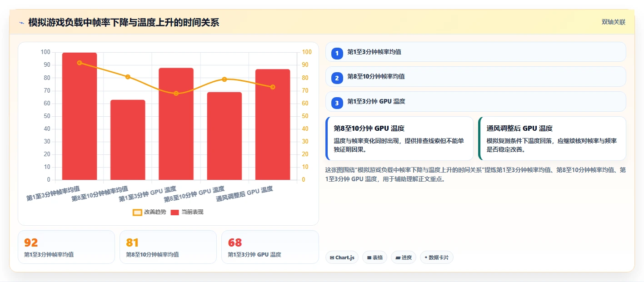Viewport: 644px width, 282px height.
Task: Click the bar for 第1至3分钟帧率均值
Action: click(80, 116)
